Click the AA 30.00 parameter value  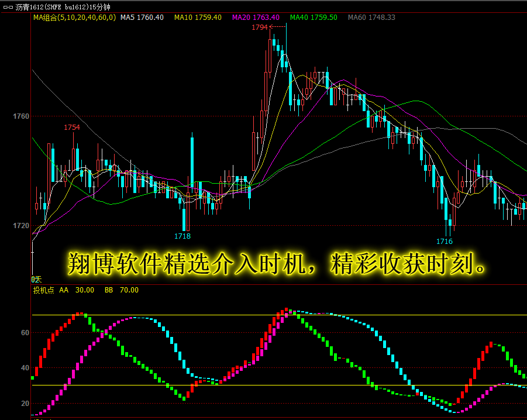point(77,290)
